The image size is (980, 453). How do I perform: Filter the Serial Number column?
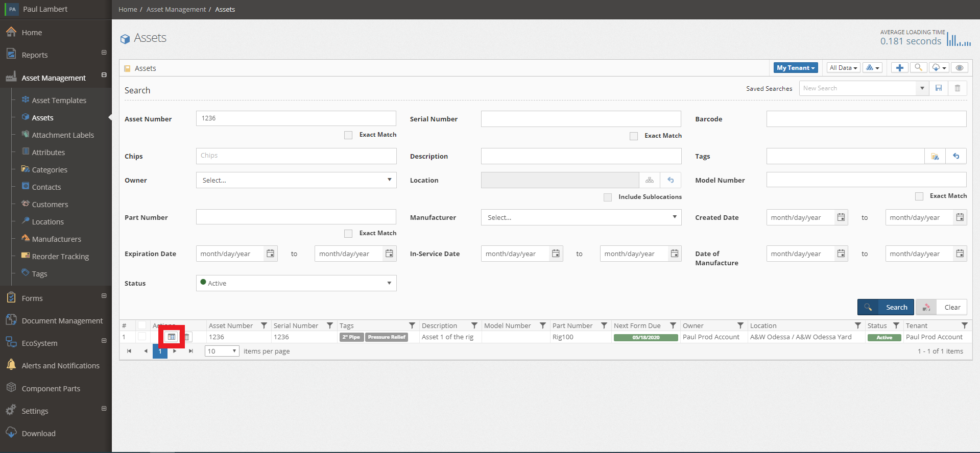click(x=330, y=325)
